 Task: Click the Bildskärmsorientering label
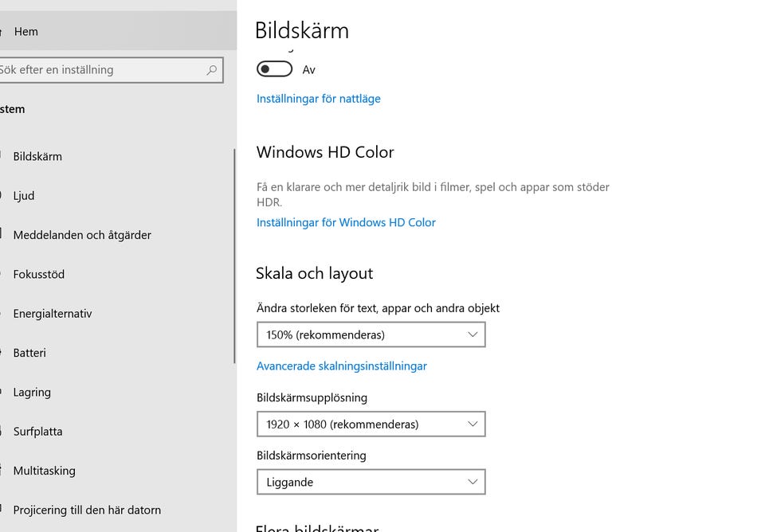point(312,456)
